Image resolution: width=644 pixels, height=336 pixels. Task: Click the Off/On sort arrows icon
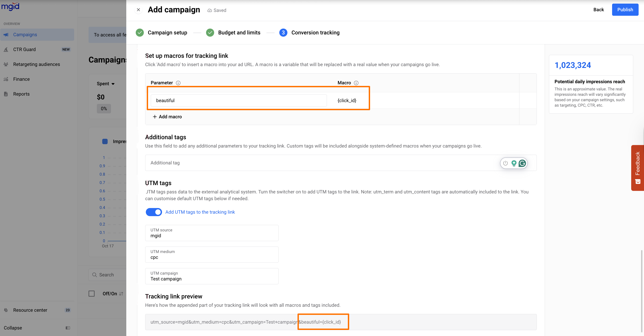tap(121, 294)
